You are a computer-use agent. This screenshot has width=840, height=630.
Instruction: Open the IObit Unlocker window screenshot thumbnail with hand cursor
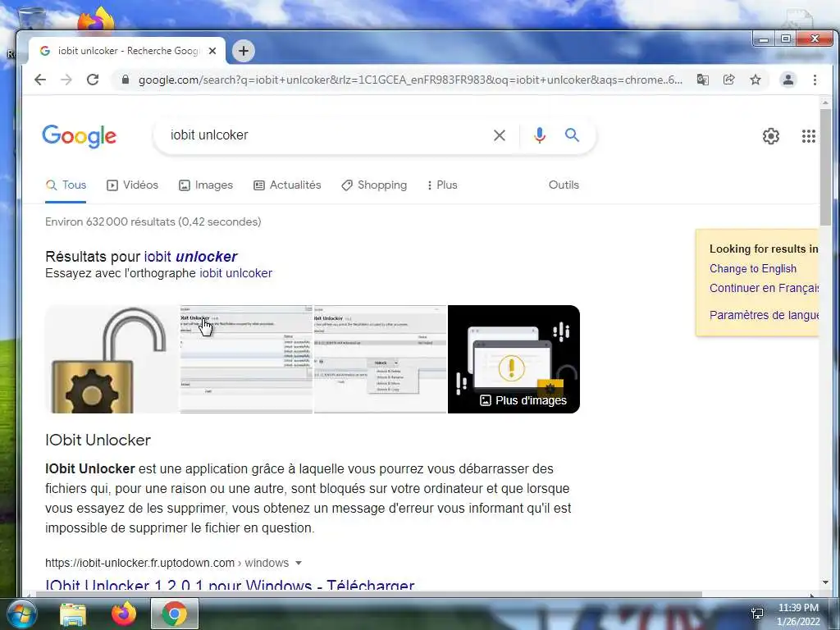tap(246, 359)
